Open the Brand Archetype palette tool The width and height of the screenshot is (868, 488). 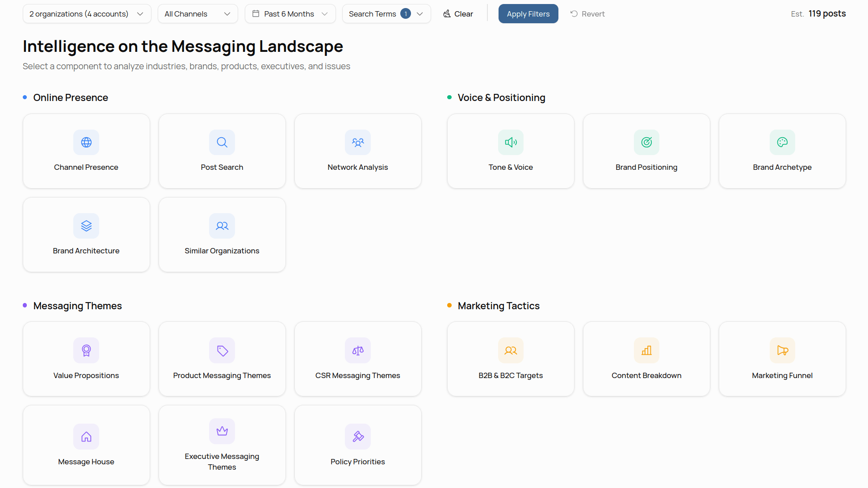point(782,151)
